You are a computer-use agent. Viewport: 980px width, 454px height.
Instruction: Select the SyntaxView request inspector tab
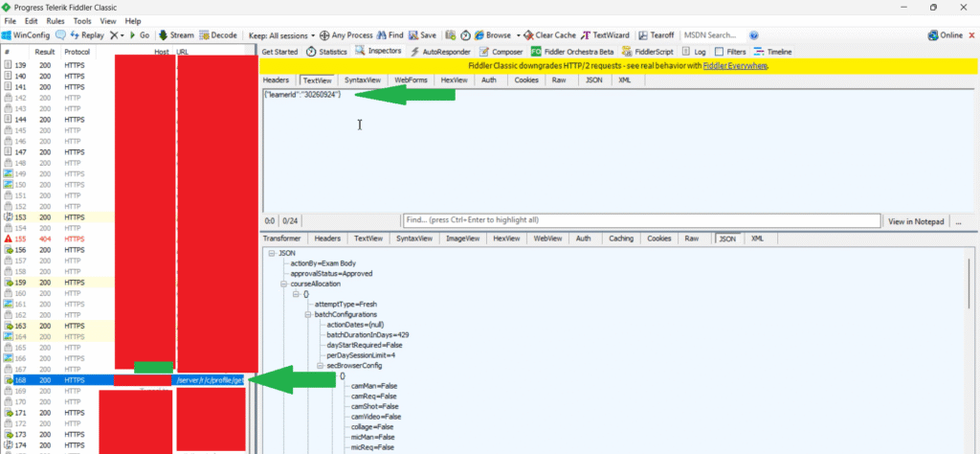click(x=361, y=80)
